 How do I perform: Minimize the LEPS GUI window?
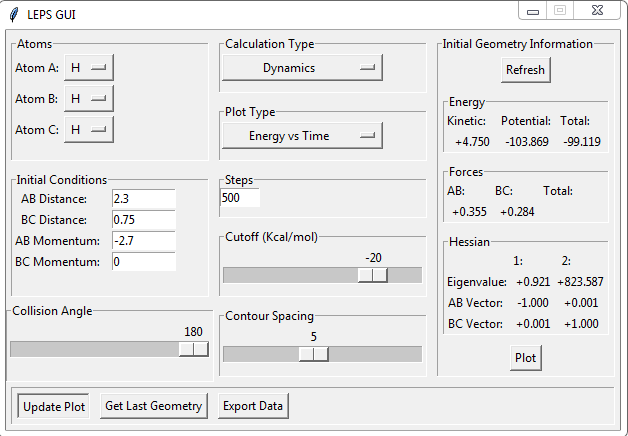[x=533, y=11]
